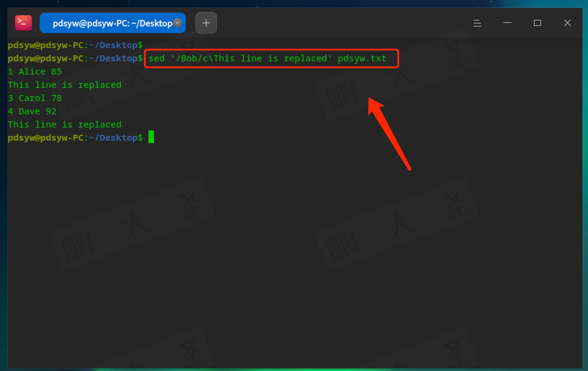Open the terminal hamburger menu
Viewport: 588px width, 371px height.
click(477, 23)
